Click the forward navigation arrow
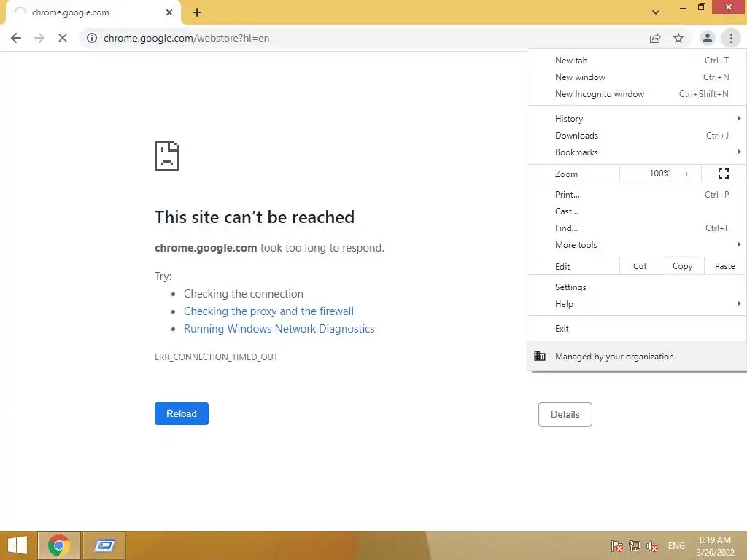747x560 pixels. 39,38
